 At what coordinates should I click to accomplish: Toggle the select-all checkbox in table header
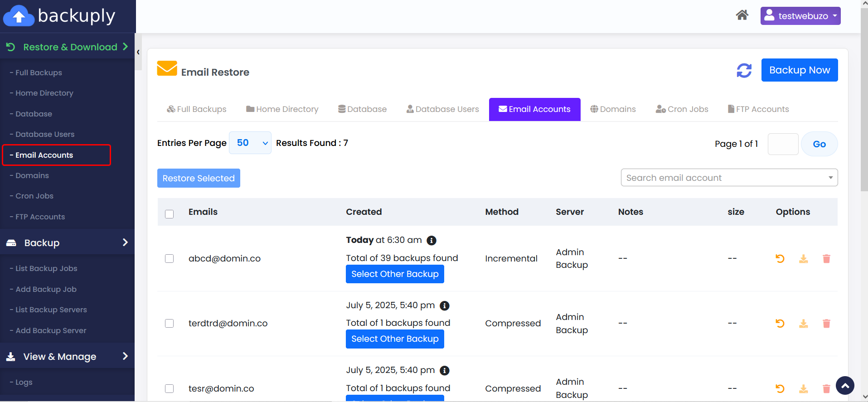[x=170, y=214]
